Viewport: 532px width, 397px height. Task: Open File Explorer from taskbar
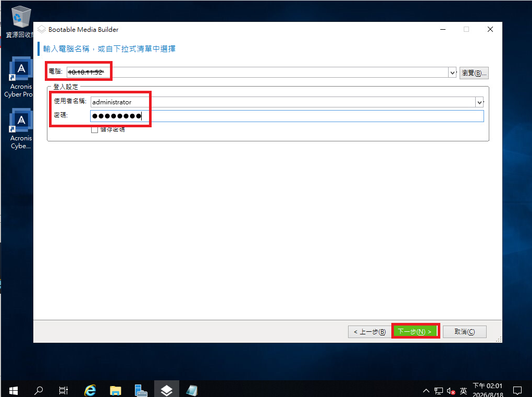point(115,391)
